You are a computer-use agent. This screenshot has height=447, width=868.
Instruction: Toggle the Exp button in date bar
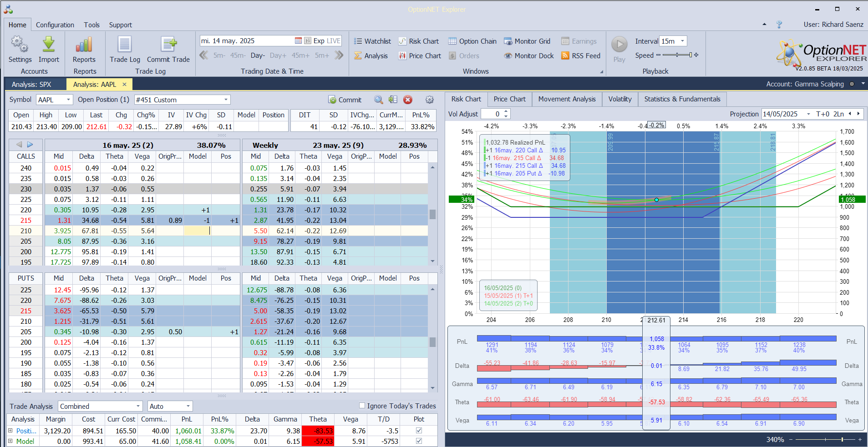click(x=319, y=41)
